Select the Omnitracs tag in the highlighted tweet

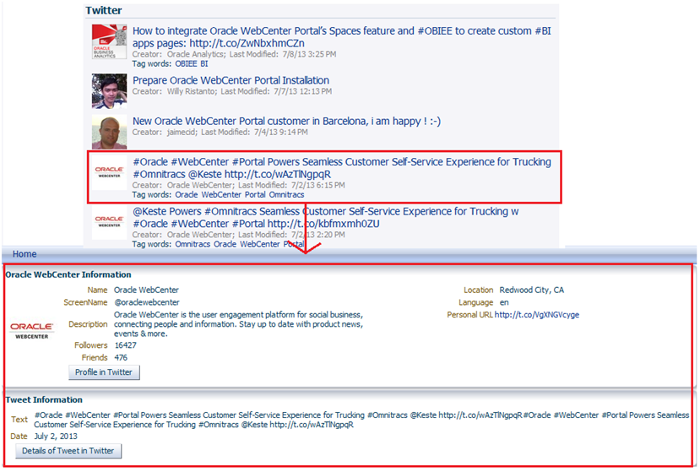[x=287, y=195]
